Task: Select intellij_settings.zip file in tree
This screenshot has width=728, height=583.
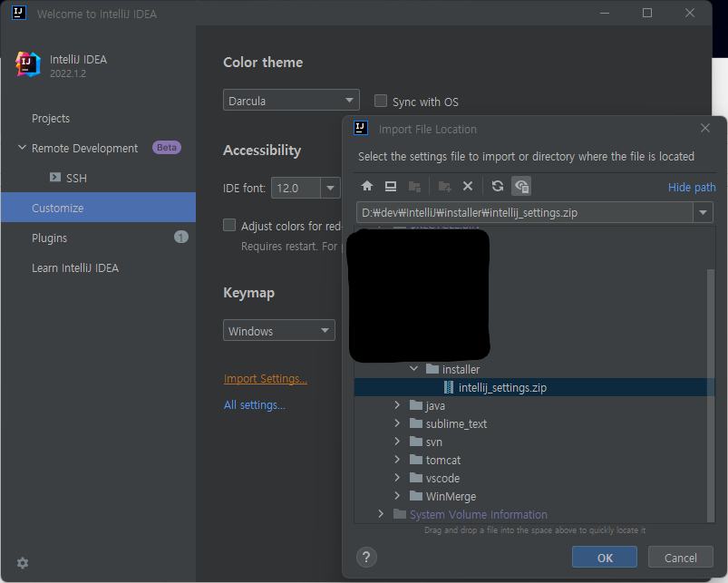Action: pos(534,387)
